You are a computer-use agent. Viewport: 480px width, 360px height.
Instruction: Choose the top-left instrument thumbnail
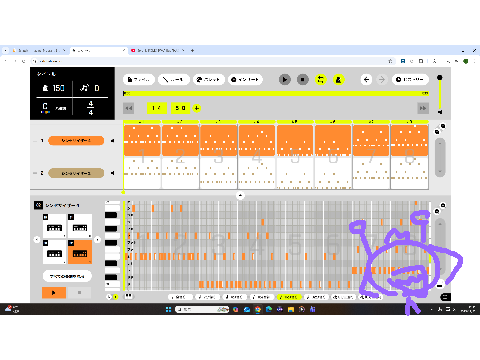coord(54,226)
